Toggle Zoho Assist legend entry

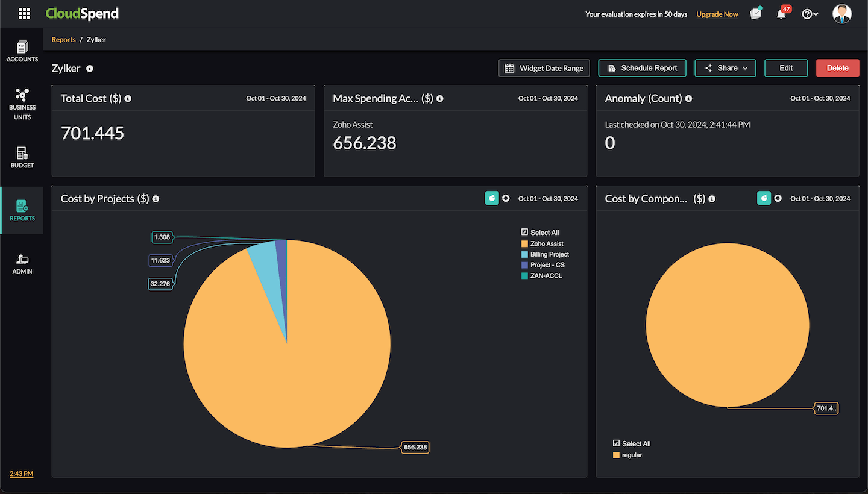pos(546,244)
